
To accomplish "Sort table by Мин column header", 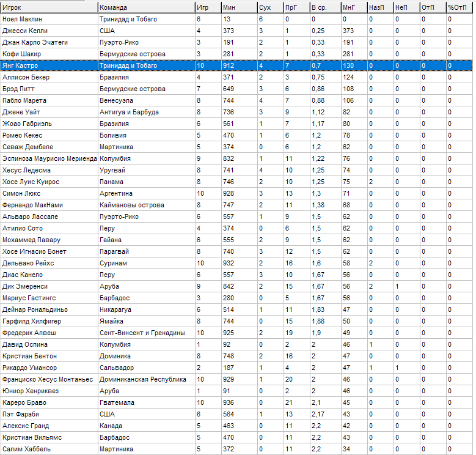I will click(x=239, y=7).
